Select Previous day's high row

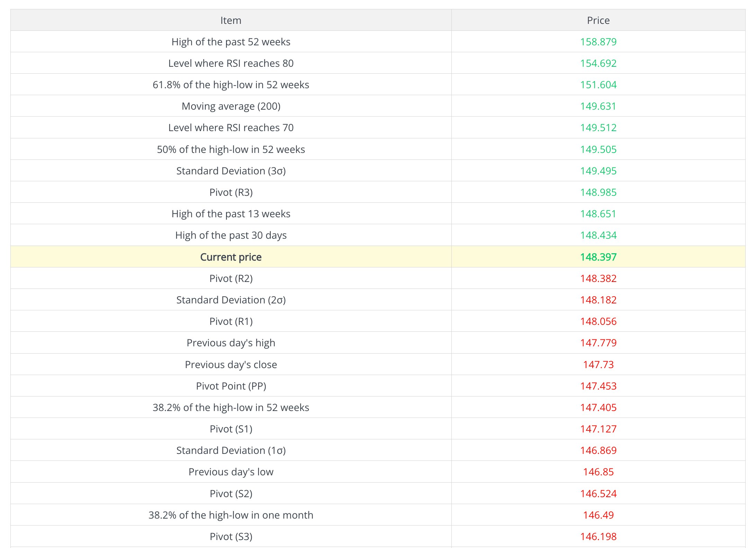[231, 343]
